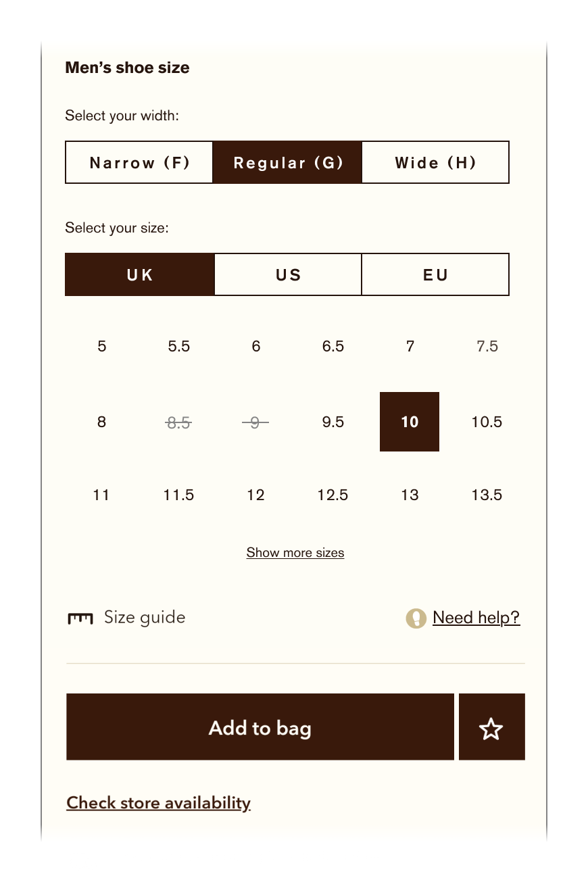Choose Regular (G) width
The image size is (588, 880).
pyautogui.click(x=288, y=162)
